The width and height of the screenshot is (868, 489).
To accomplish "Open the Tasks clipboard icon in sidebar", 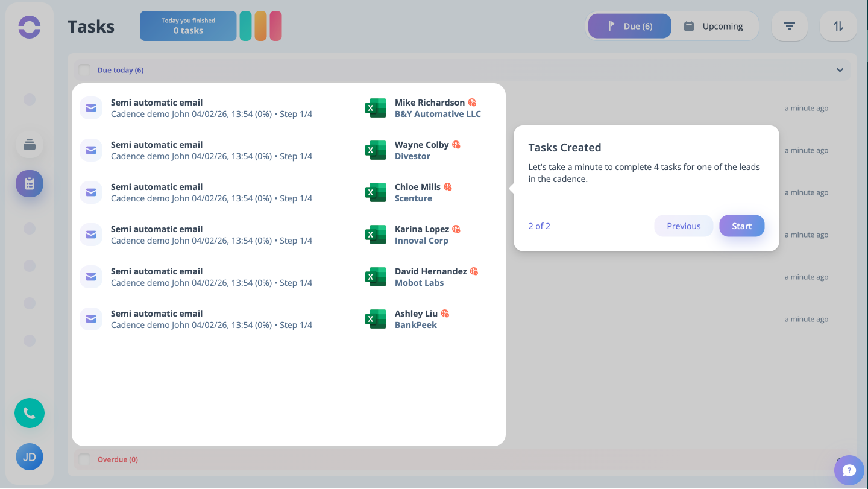I will (x=30, y=184).
